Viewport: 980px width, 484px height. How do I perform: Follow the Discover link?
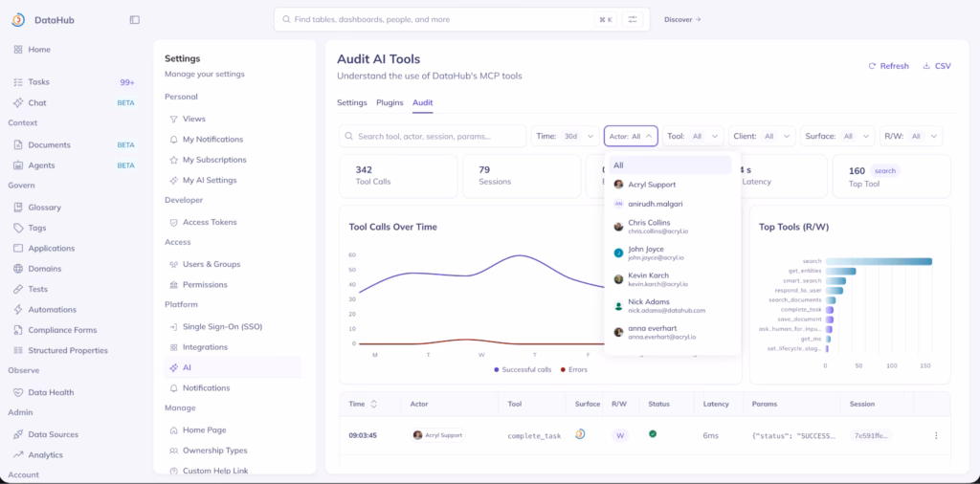[x=682, y=19]
